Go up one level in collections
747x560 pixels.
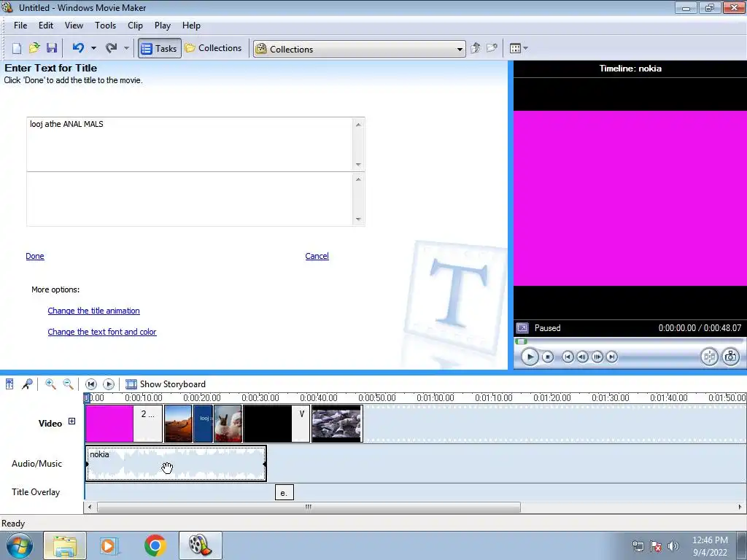click(475, 48)
